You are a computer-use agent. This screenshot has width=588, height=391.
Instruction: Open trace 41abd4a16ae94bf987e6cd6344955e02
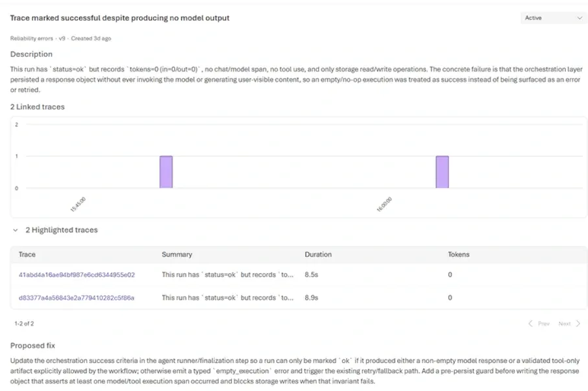click(x=76, y=275)
